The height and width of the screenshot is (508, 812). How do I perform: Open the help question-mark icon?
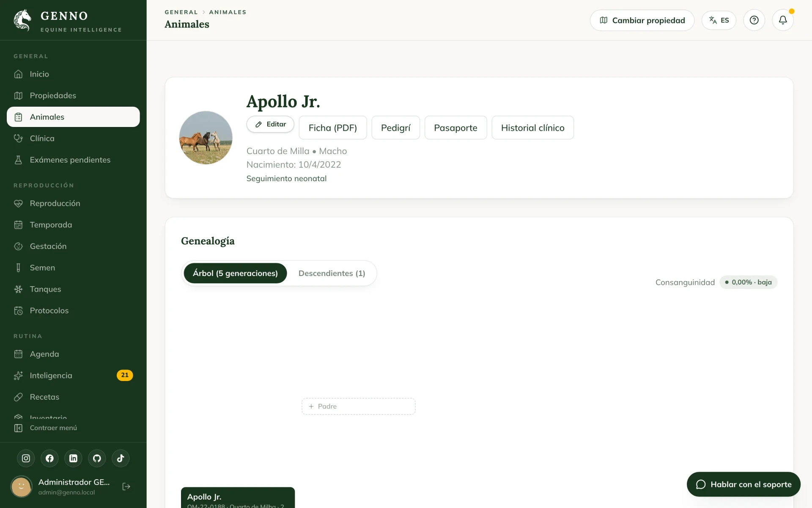754,20
